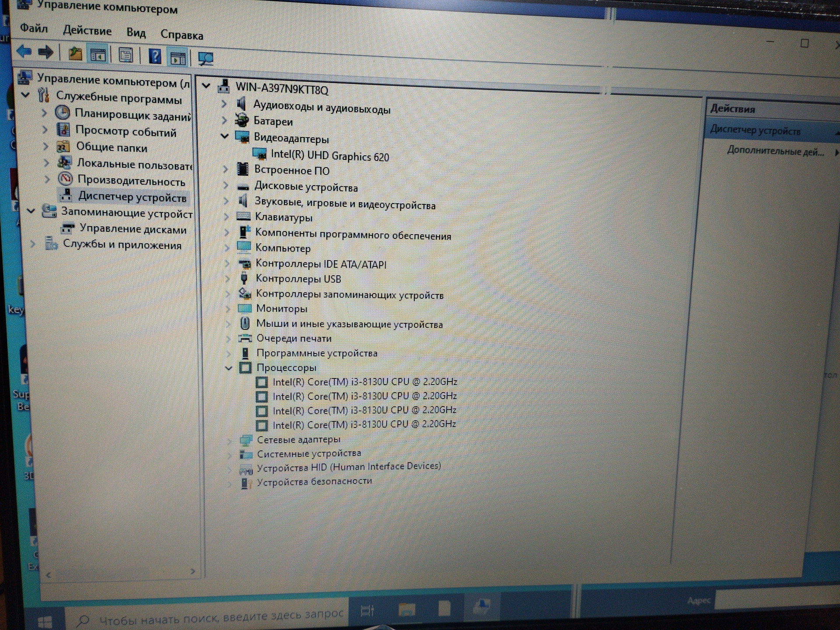
Task: Expand the Контроллеры IDE ATA/ATAPI category
Action: click(227, 263)
